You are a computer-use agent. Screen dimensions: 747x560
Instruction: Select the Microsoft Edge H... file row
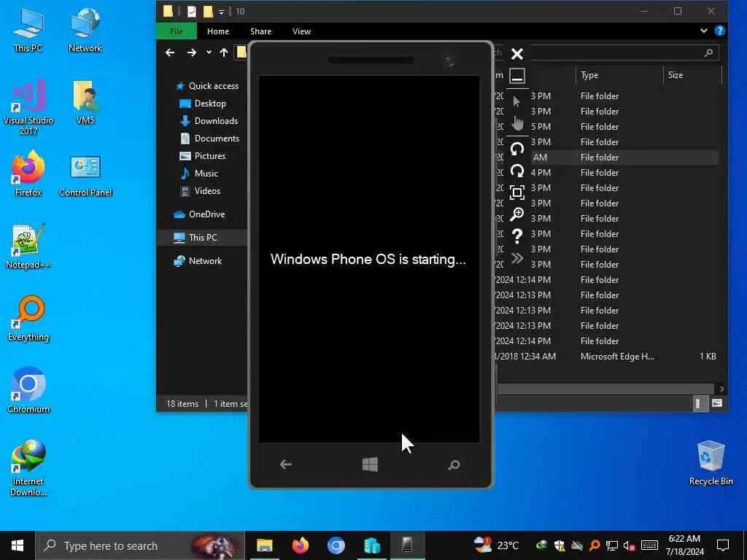pos(606,357)
